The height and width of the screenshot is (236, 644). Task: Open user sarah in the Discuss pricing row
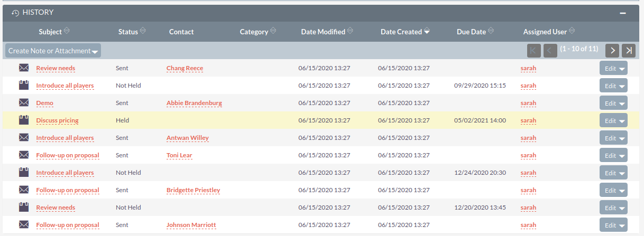click(x=528, y=120)
